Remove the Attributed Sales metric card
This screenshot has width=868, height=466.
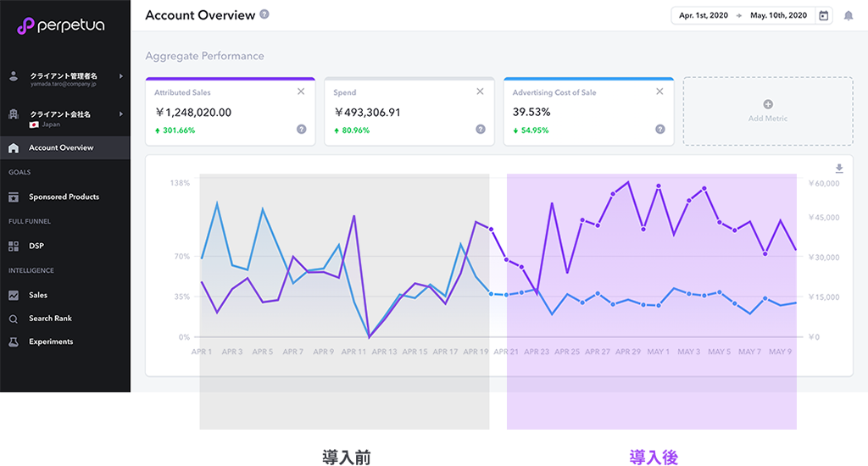301,92
